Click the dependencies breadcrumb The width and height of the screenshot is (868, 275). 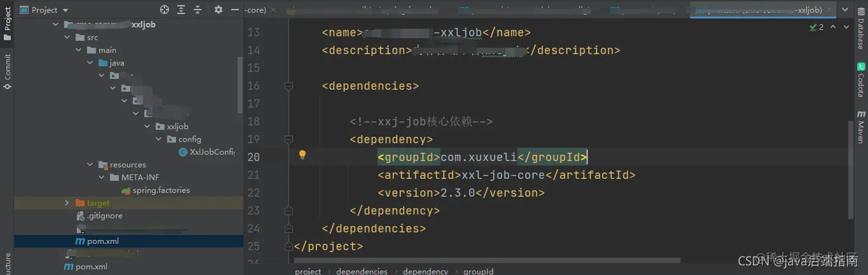pos(362,271)
